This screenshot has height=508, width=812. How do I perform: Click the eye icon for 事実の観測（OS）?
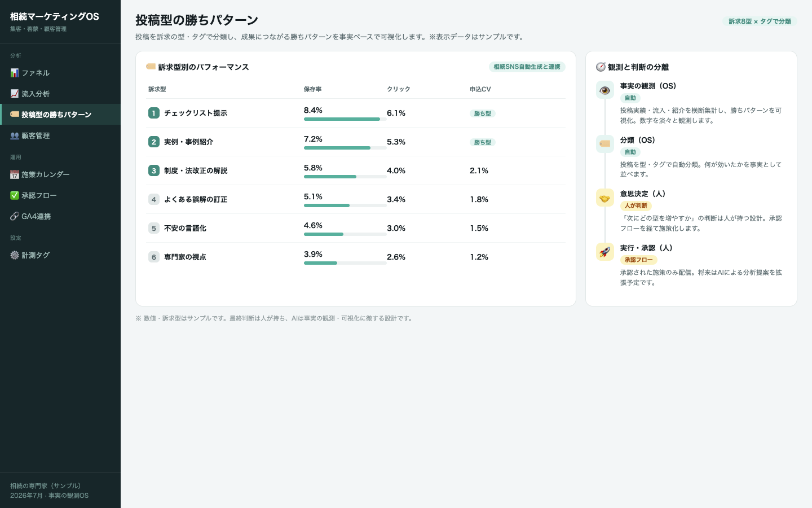click(x=605, y=90)
